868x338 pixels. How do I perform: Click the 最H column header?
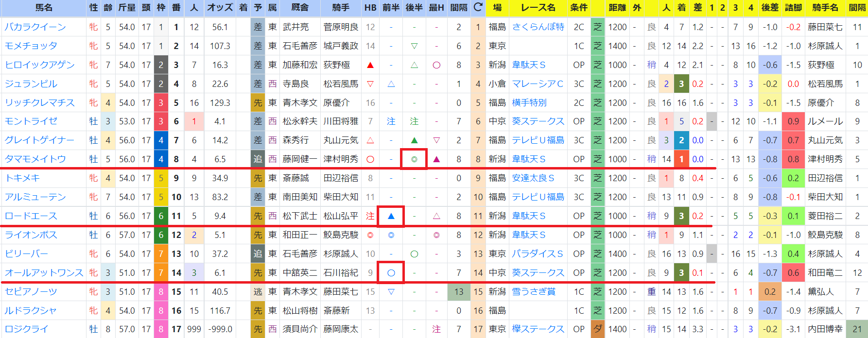436,8
